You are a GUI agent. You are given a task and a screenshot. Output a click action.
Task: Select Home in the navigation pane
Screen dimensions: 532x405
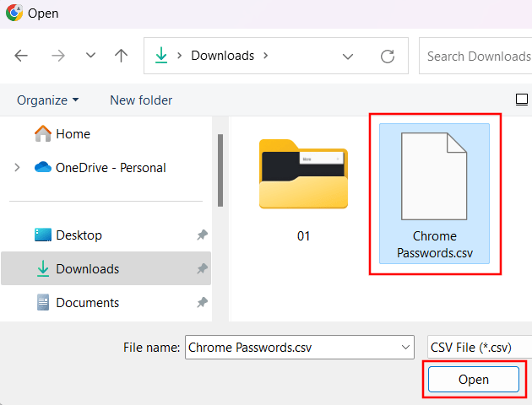73,134
